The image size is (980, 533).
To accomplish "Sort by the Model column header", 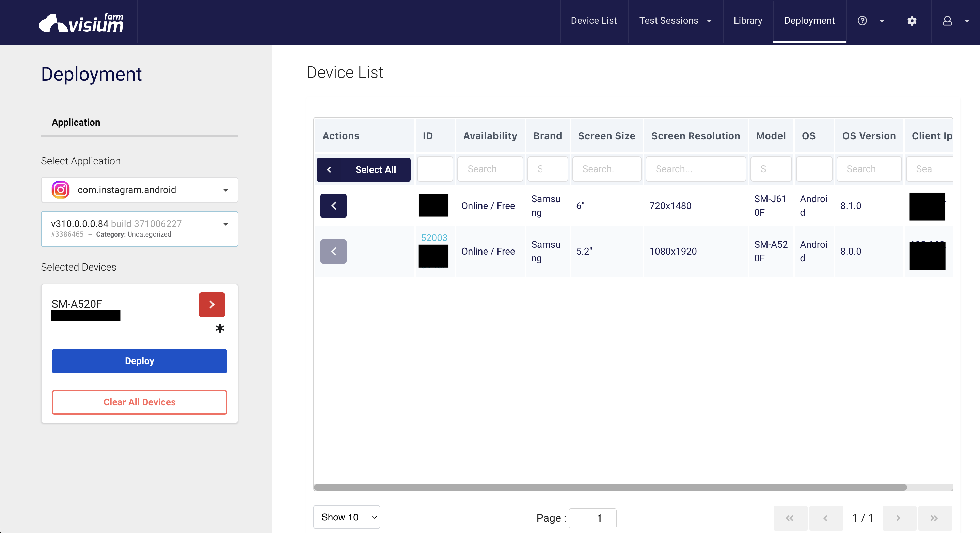I will [771, 136].
